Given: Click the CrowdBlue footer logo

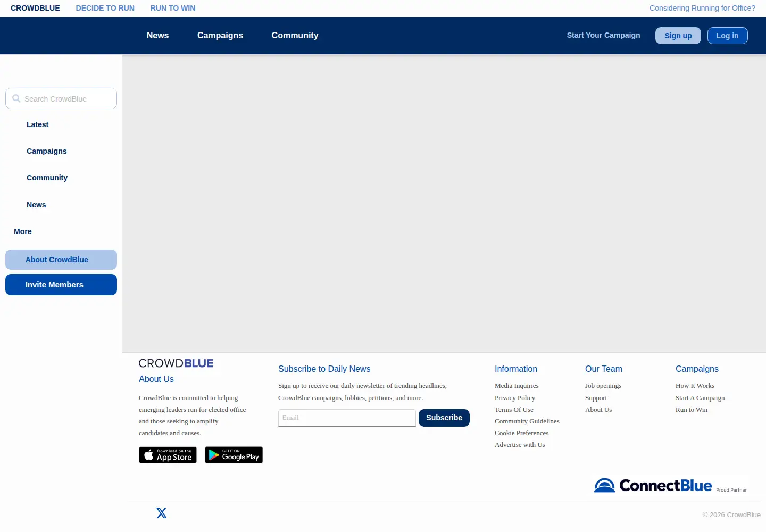Looking at the screenshot, I should (x=176, y=363).
